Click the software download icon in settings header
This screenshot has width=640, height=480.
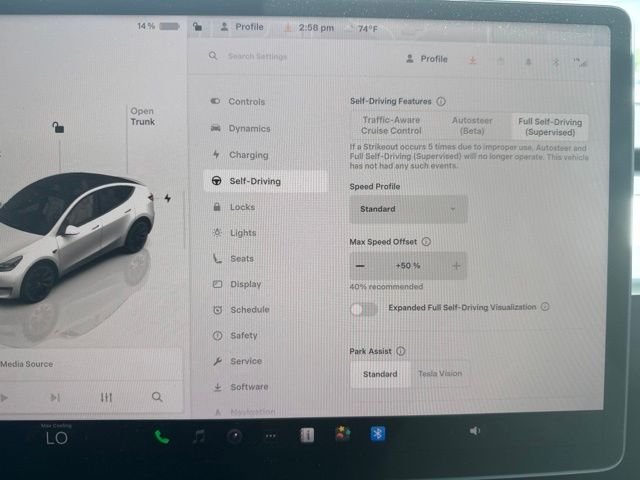point(472,60)
